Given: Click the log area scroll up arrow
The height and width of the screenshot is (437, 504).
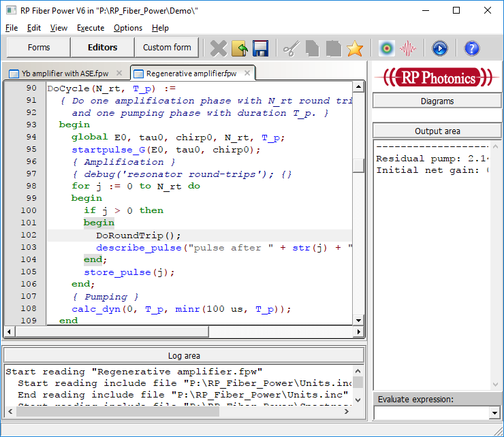Looking at the screenshot, I should pos(358,371).
